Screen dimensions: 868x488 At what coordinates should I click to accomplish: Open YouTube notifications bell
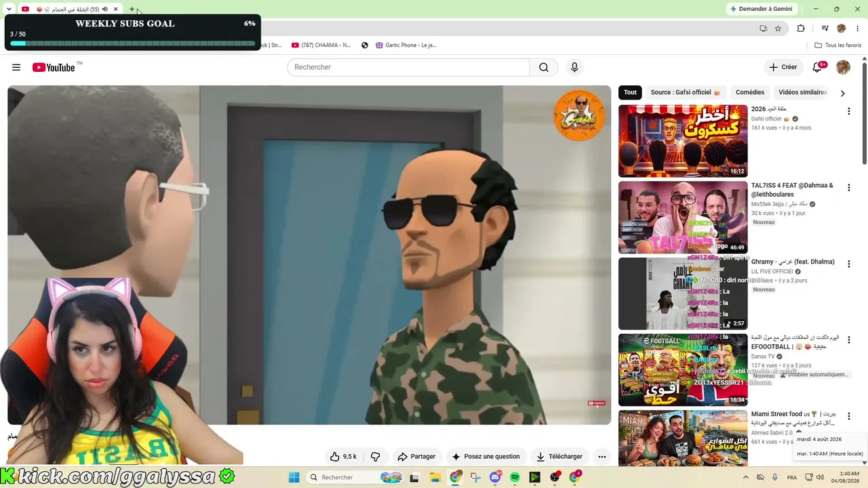(x=818, y=67)
